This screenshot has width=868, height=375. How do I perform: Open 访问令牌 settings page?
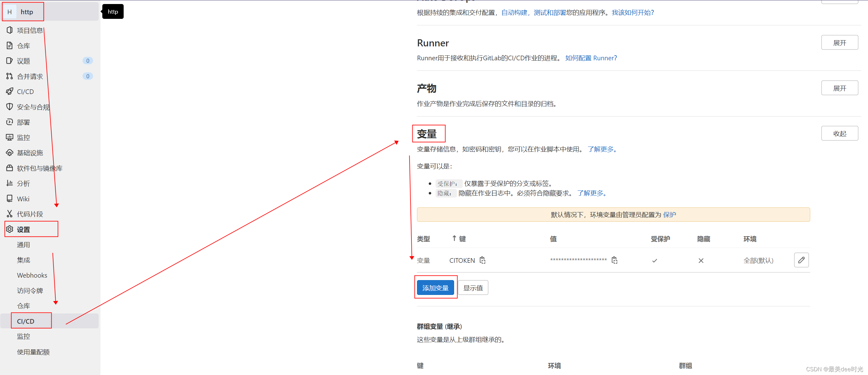click(30, 290)
